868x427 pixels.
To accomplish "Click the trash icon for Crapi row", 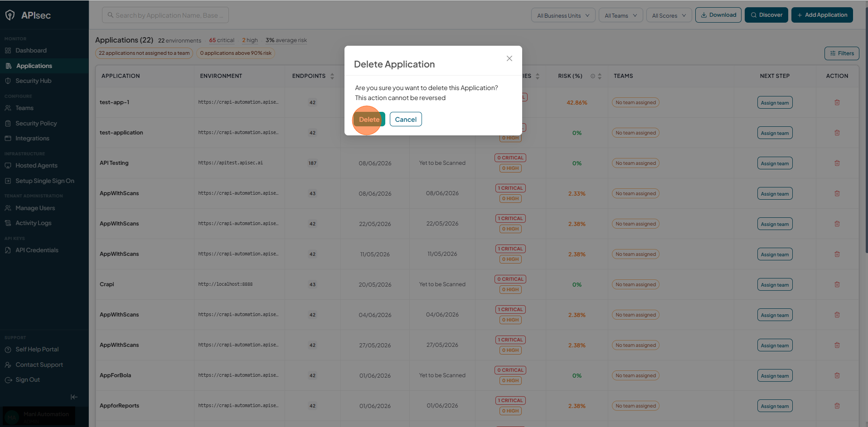I will [837, 284].
